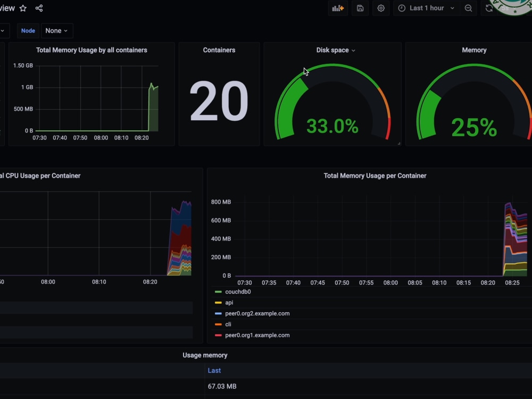Open the Total Memory Usage per Container panel menu
This screenshot has width=532, height=399.
(x=375, y=176)
